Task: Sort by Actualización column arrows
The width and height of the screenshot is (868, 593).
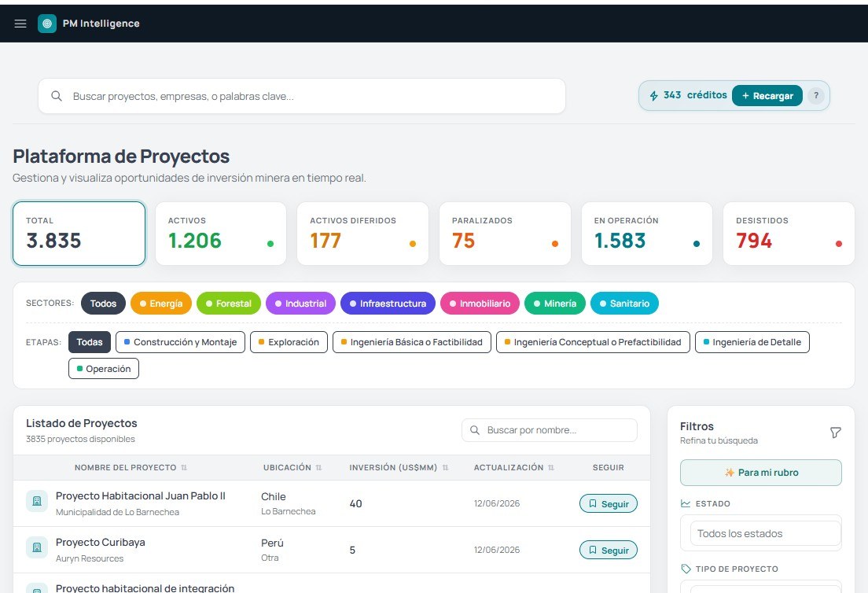Action: pos(551,468)
